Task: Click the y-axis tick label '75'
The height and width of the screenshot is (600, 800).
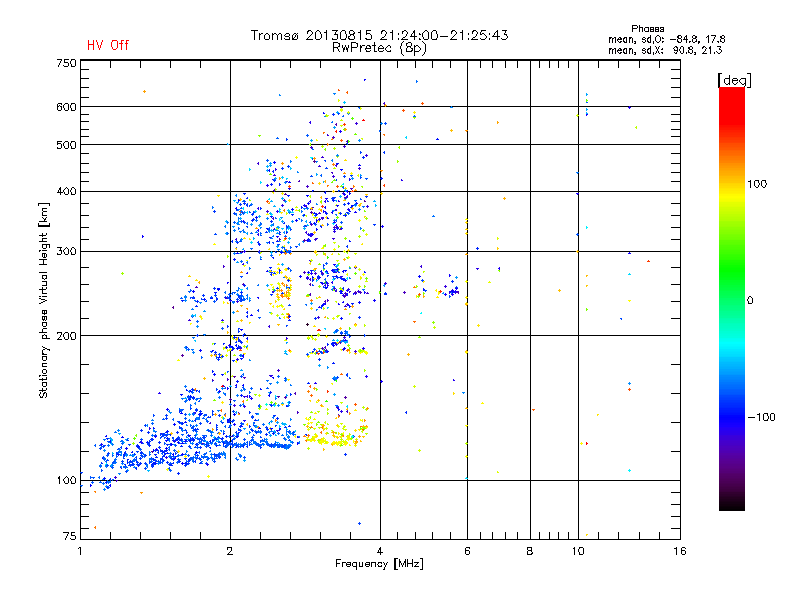Action: pos(70,536)
